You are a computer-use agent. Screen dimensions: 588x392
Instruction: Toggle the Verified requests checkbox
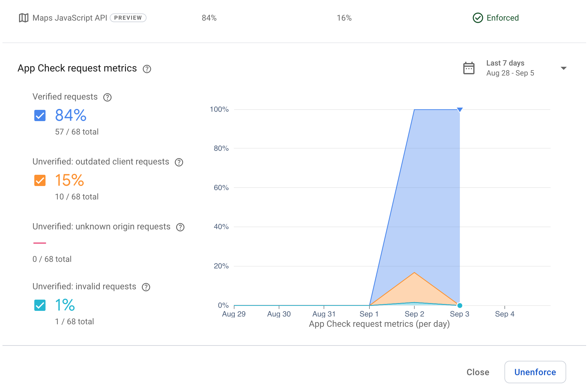(x=39, y=115)
